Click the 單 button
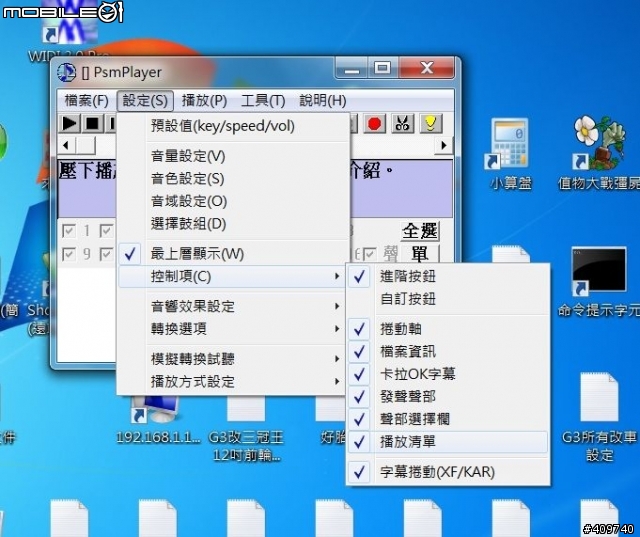The image size is (640, 537). click(x=420, y=254)
